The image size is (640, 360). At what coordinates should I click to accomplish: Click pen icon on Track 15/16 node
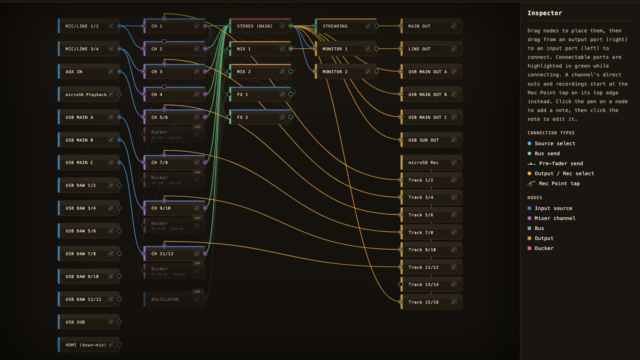454,302
